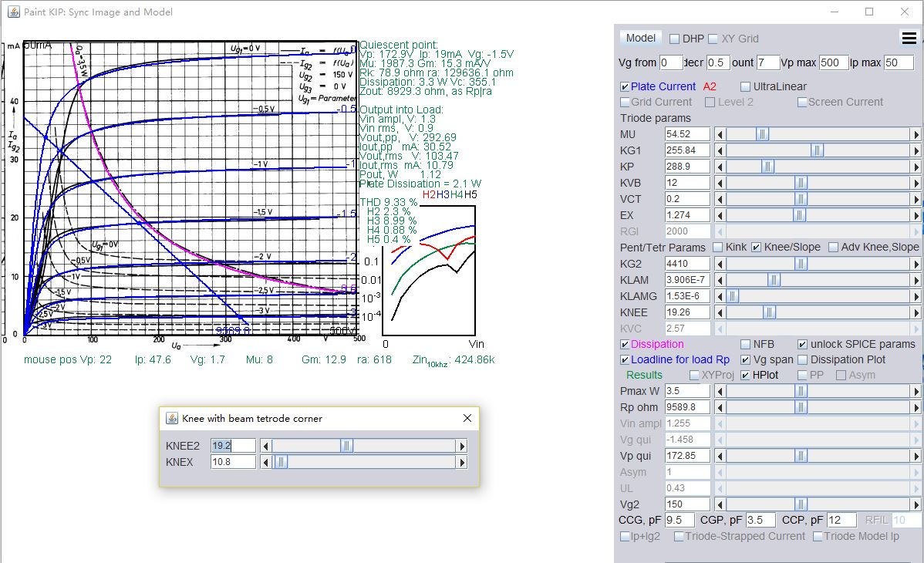Uncheck the HPlot checkbox
Image resolution: width=924 pixels, height=563 pixels.
[x=745, y=375]
